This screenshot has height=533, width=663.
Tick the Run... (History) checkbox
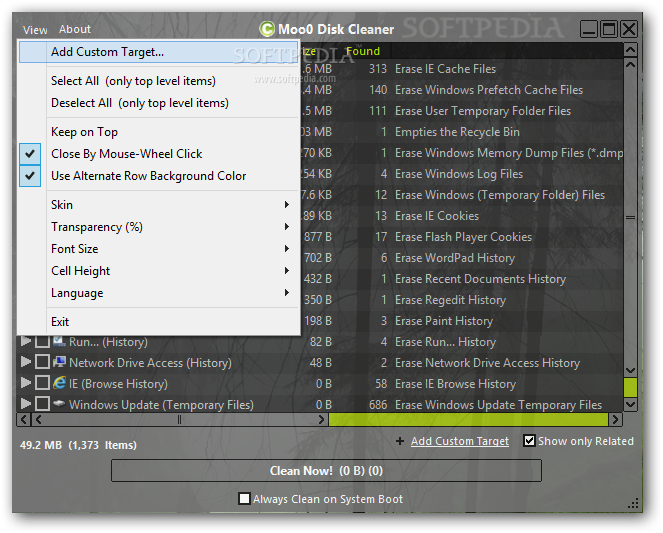(42, 341)
